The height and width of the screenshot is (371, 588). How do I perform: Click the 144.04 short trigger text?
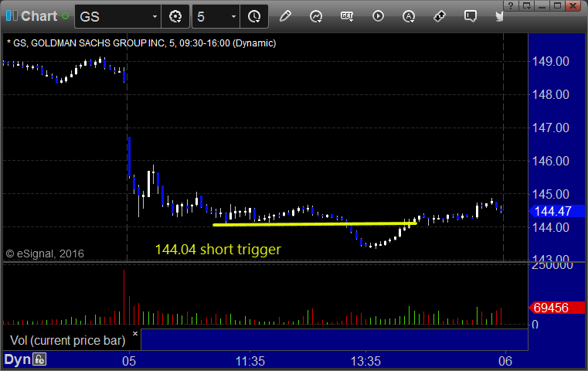218,250
